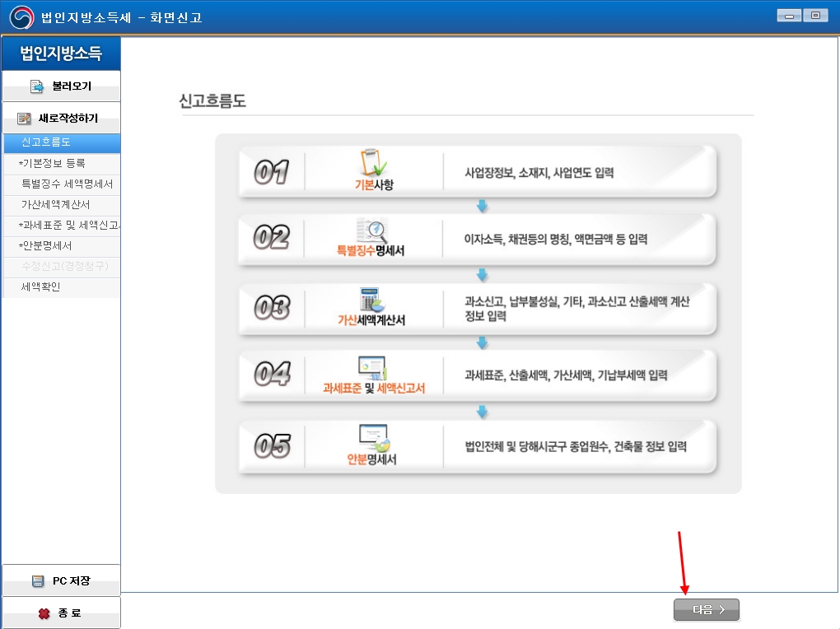Click text 과세표준, 산출세액, 가산세액, 기납부세액 입력

566,375
